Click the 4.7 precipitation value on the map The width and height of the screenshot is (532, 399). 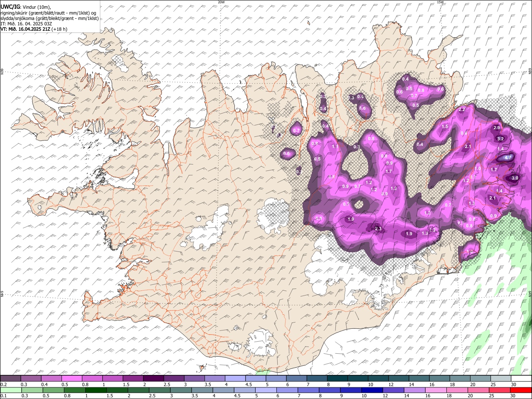tap(508, 158)
